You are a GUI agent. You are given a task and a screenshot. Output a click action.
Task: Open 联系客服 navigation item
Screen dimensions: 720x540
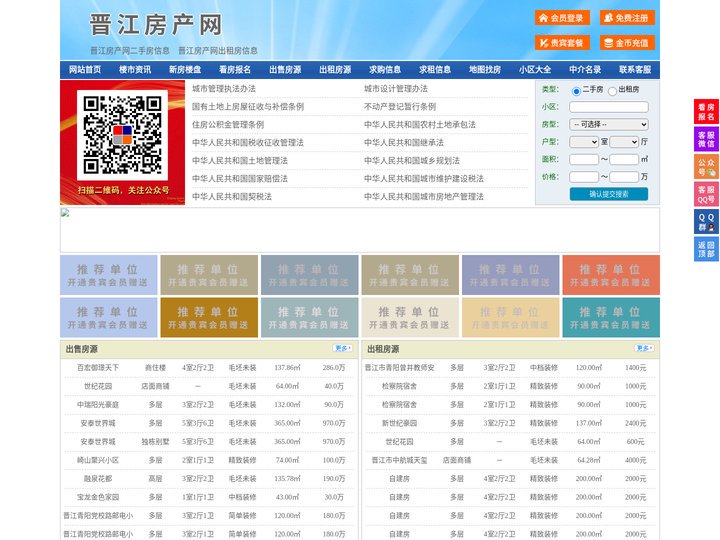635,70
